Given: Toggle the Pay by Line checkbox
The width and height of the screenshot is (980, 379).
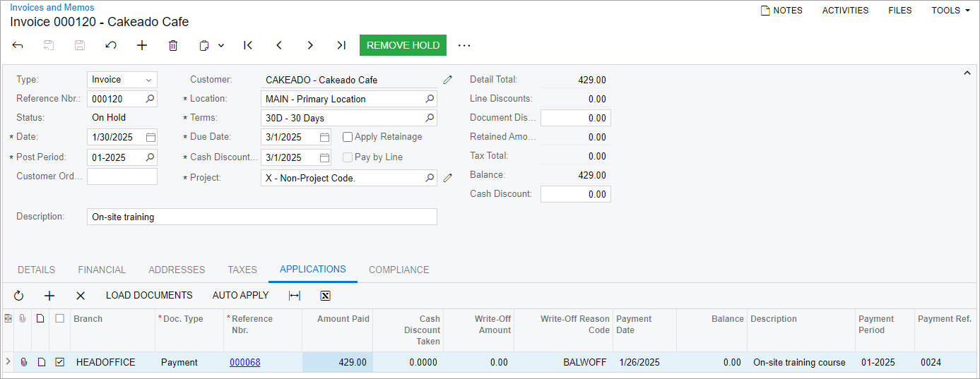Looking at the screenshot, I should (348, 157).
